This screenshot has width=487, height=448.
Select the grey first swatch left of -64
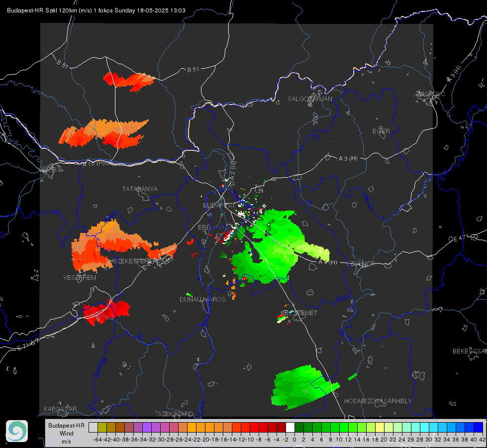(93, 427)
